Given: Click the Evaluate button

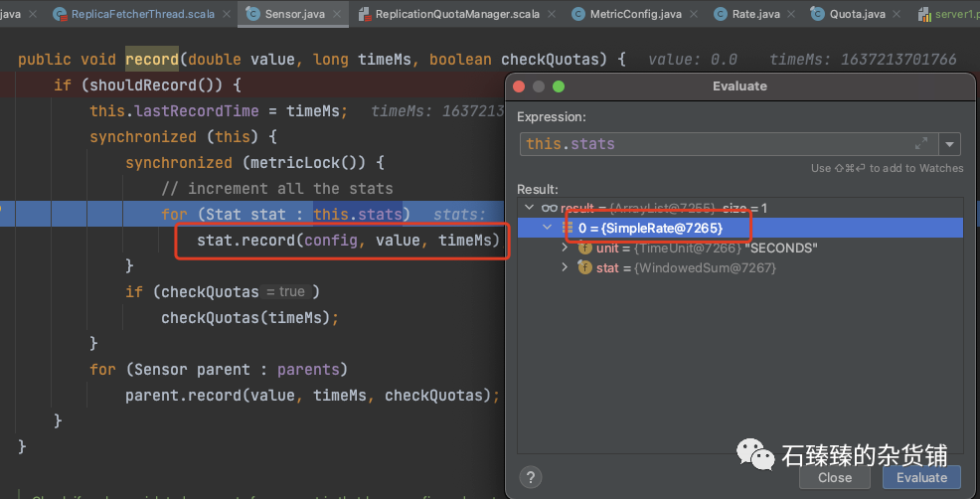Looking at the screenshot, I should (x=921, y=478).
